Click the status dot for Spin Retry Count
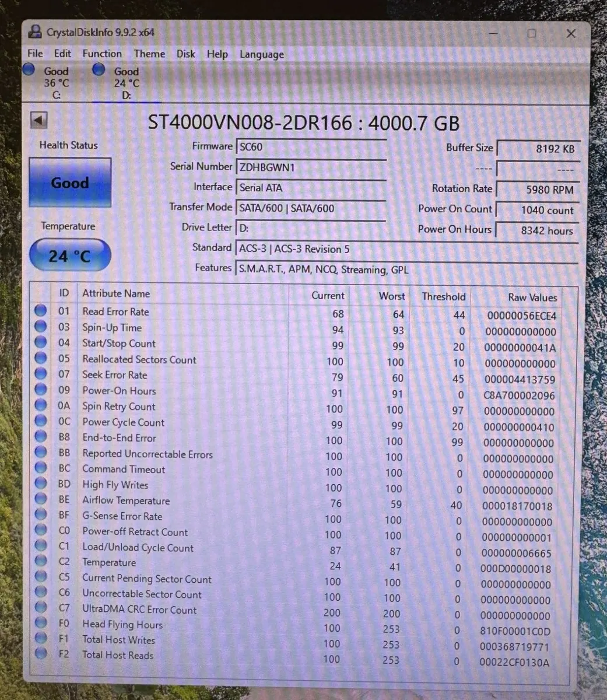This screenshot has height=700, width=607. tap(40, 405)
